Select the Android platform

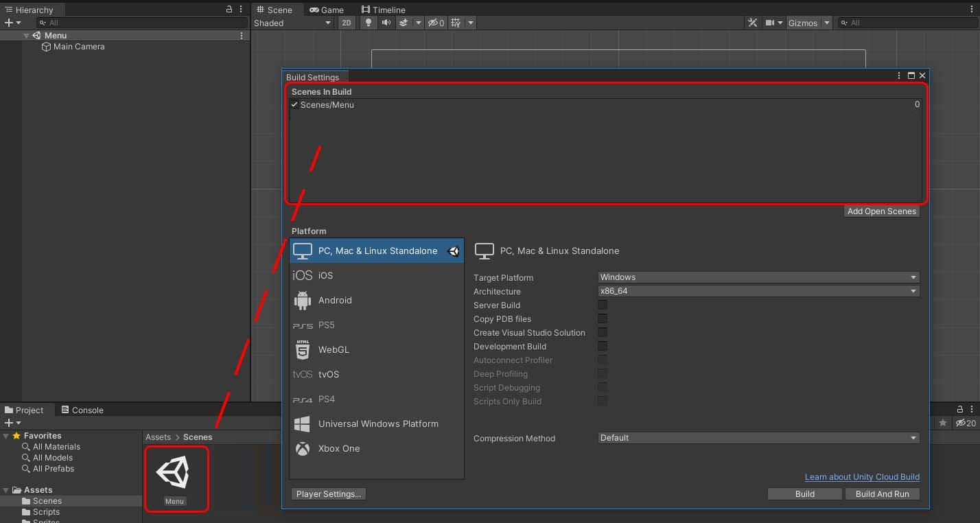377,300
